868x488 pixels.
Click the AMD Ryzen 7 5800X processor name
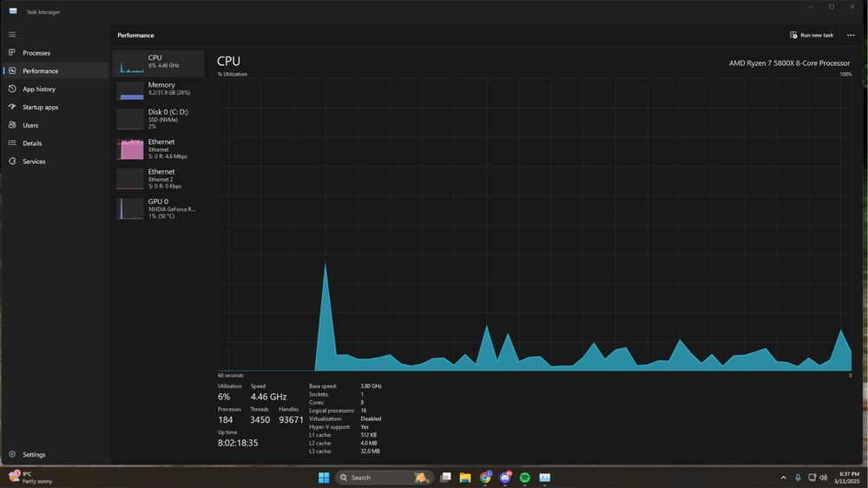[x=789, y=63]
